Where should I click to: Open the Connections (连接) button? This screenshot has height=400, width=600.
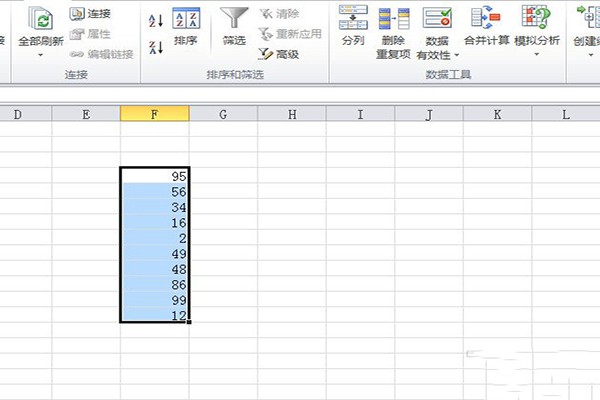pyautogui.click(x=90, y=14)
